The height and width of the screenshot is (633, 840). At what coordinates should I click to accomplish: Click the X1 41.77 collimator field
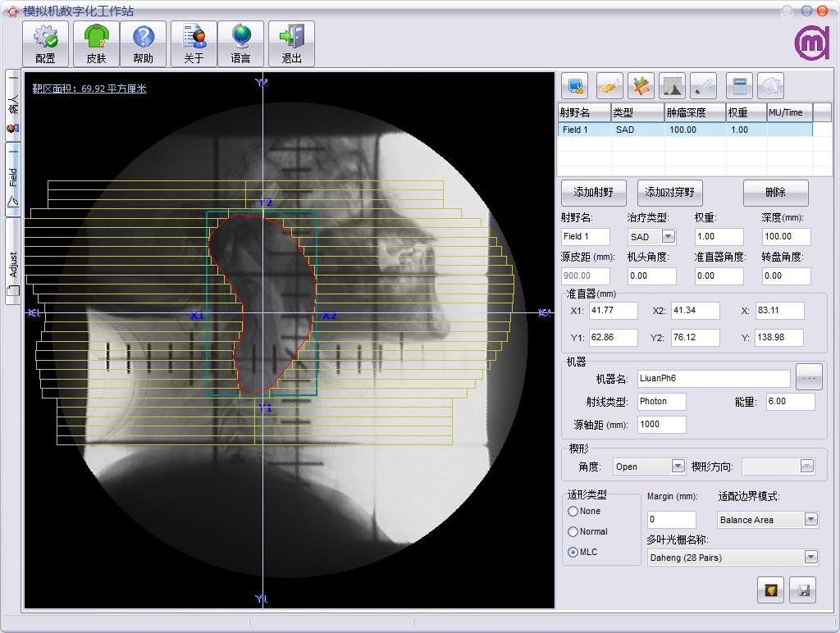tap(614, 311)
